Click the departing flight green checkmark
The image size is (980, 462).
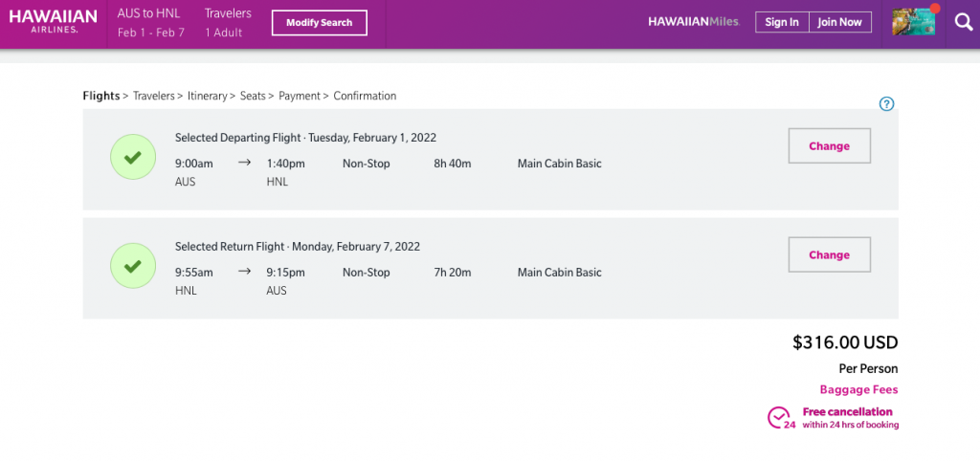(x=133, y=159)
